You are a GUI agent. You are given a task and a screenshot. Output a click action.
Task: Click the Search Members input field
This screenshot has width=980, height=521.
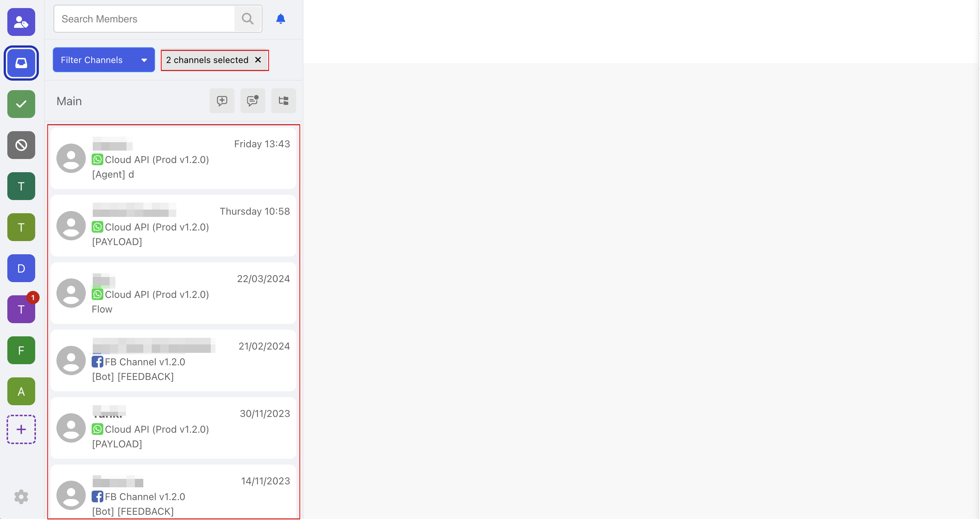tap(144, 19)
